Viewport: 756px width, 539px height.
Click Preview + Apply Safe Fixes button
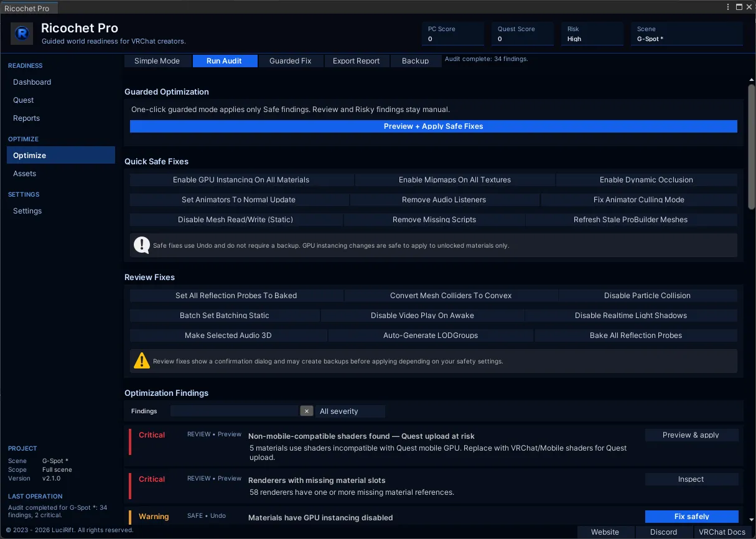click(434, 126)
